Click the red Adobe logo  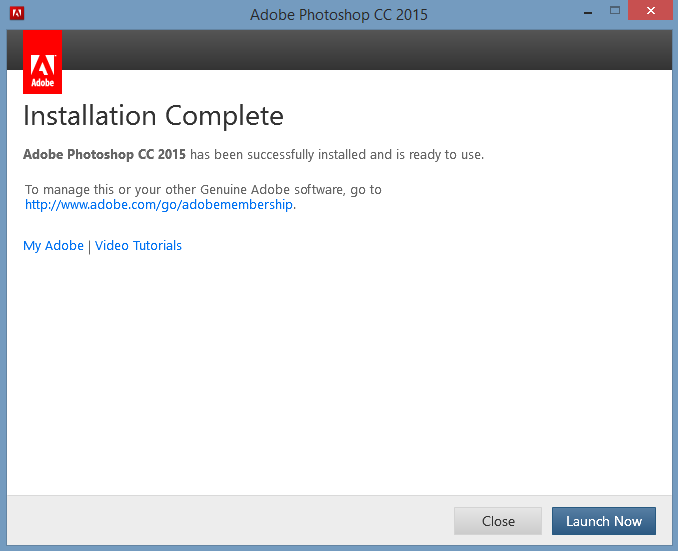click(x=42, y=62)
